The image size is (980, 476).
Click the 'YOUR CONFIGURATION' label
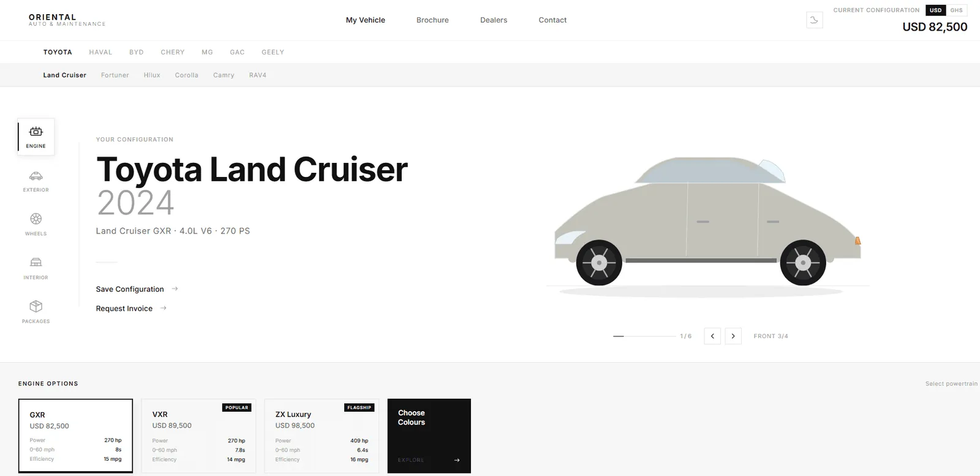click(x=135, y=140)
